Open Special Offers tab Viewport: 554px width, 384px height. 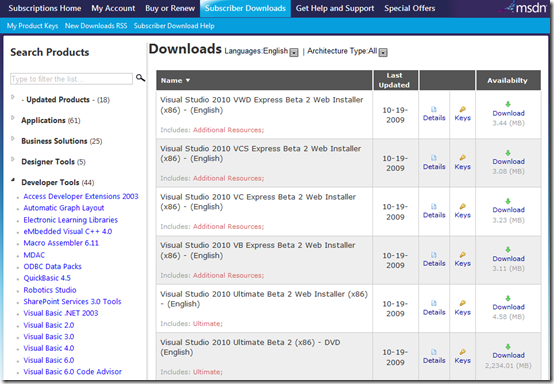point(409,8)
